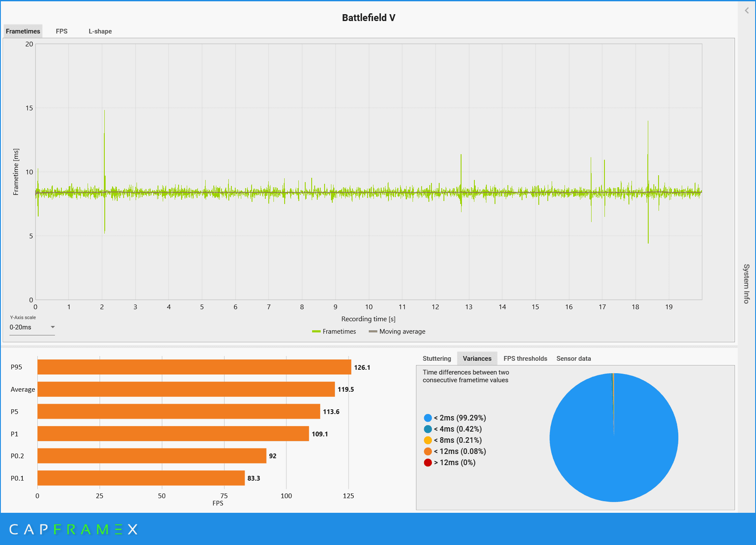The height and width of the screenshot is (545, 756).
Task: Click the teal < 4ms legend swatch
Action: (428, 429)
